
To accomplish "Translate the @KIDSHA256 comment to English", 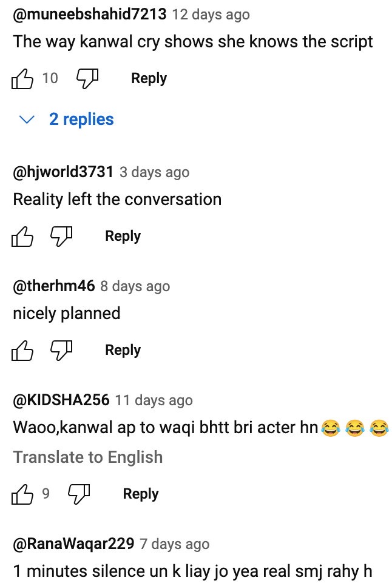I will (88, 457).
